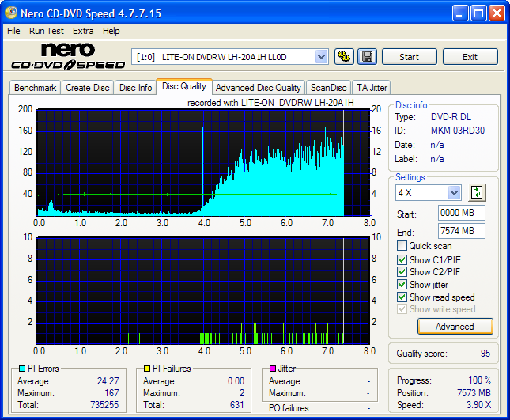Click the Nero app icon in title bar
Viewport: 510px width, 420px height.
click(x=11, y=13)
